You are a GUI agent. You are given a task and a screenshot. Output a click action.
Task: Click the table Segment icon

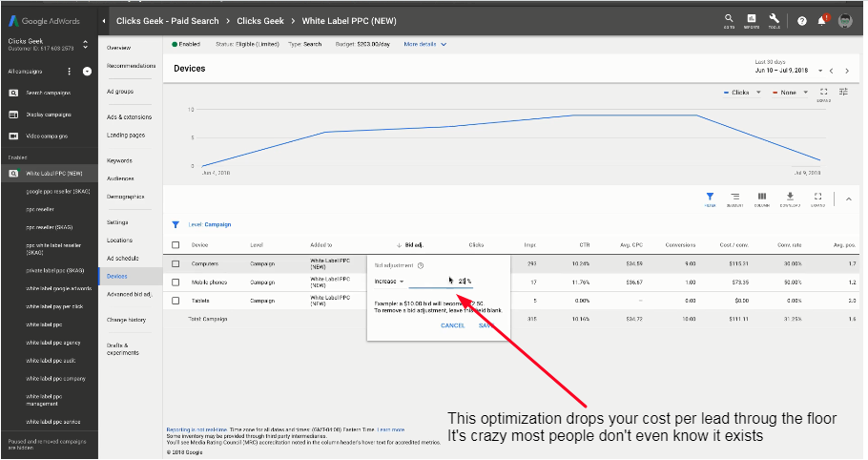coord(735,199)
